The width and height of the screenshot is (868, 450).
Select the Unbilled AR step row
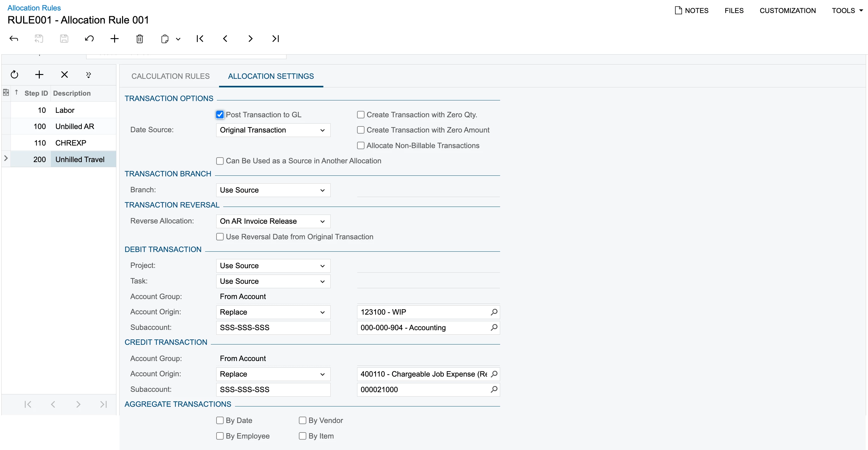coord(75,126)
